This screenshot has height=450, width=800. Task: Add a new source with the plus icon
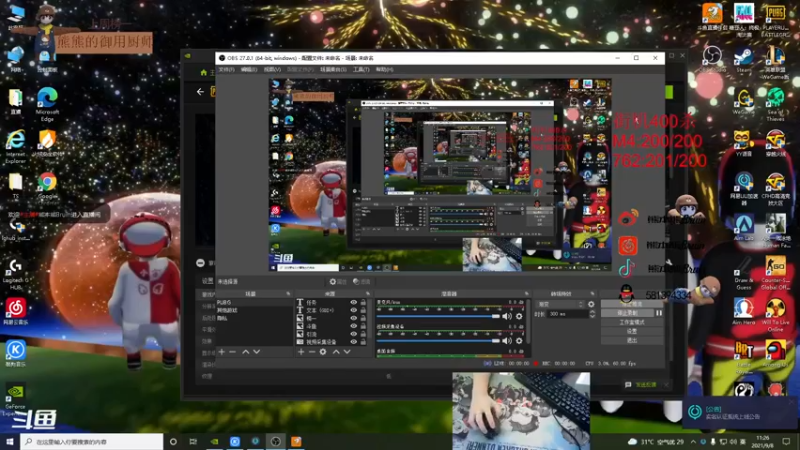[x=301, y=352]
